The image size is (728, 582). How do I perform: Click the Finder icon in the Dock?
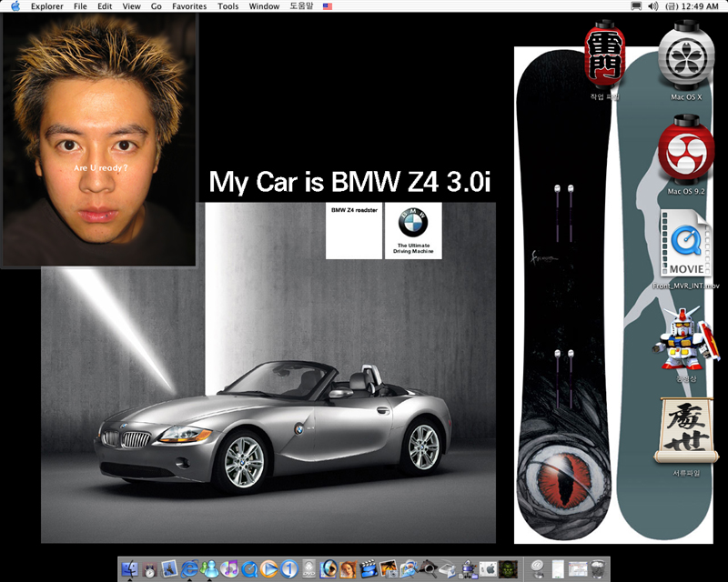coord(129,569)
